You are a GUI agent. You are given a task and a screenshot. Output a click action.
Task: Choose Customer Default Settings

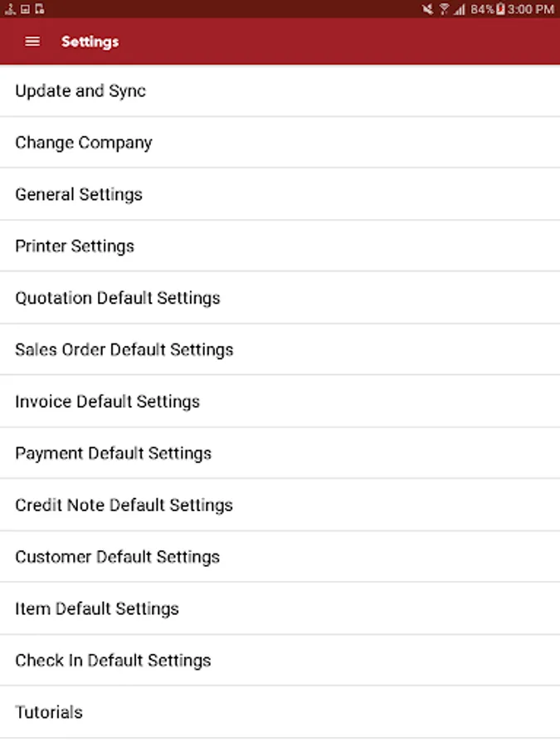point(118,557)
